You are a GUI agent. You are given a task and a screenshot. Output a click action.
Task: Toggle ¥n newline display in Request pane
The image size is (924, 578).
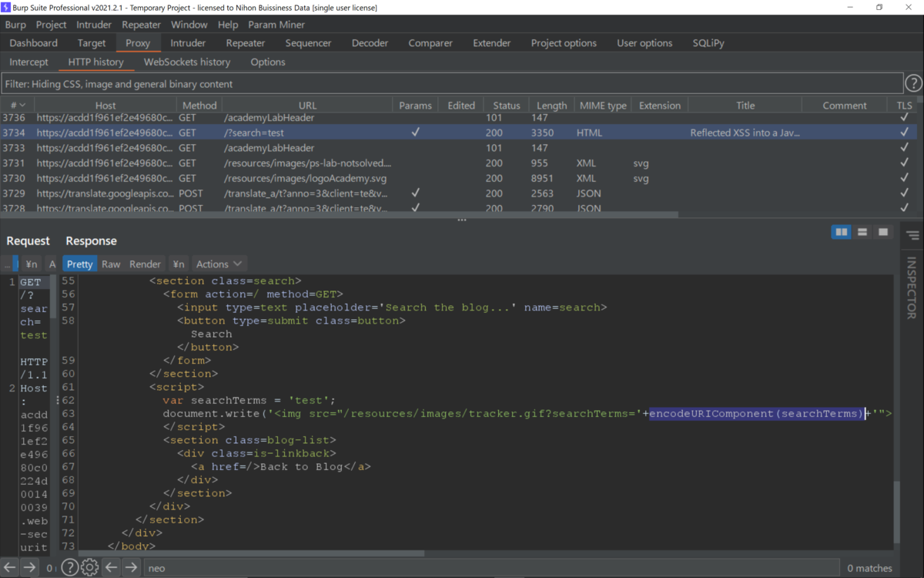(32, 264)
